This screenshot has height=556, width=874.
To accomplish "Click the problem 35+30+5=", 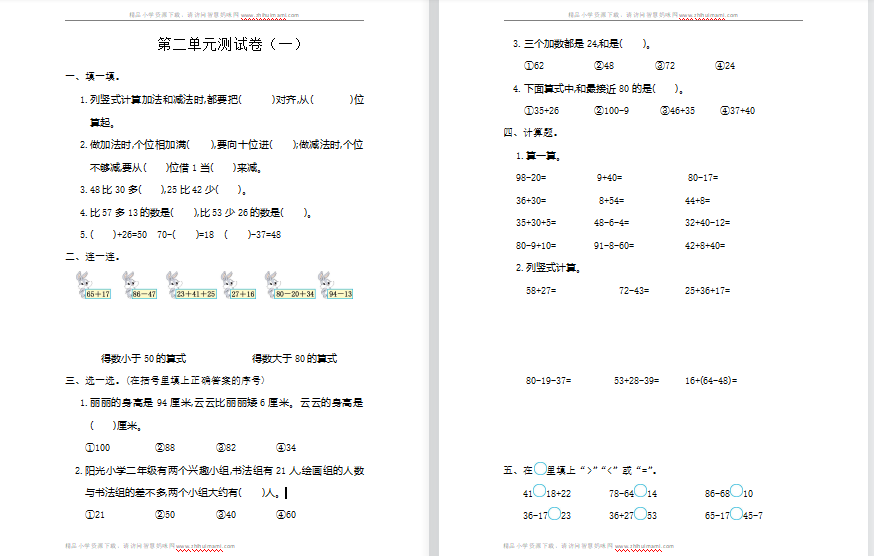I will pyautogui.click(x=536, y=223).
